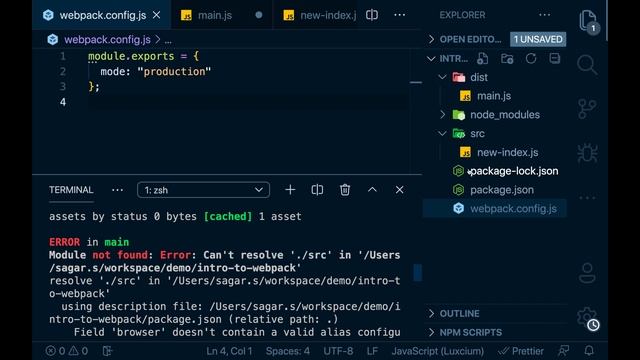Maximize the terminal panel with chevron up
The height and width of the screenshot is (360, 640).
point(372,190)
